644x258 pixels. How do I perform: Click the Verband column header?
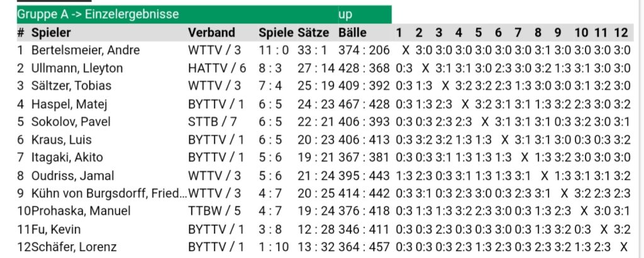pyautogui.click(x=211, y=33)
